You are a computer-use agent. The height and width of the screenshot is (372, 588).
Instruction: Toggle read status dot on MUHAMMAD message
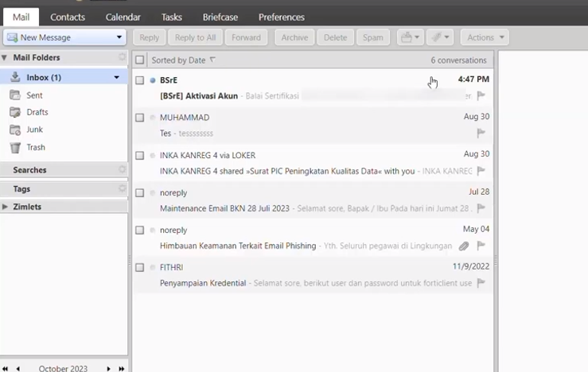(153, 118)
